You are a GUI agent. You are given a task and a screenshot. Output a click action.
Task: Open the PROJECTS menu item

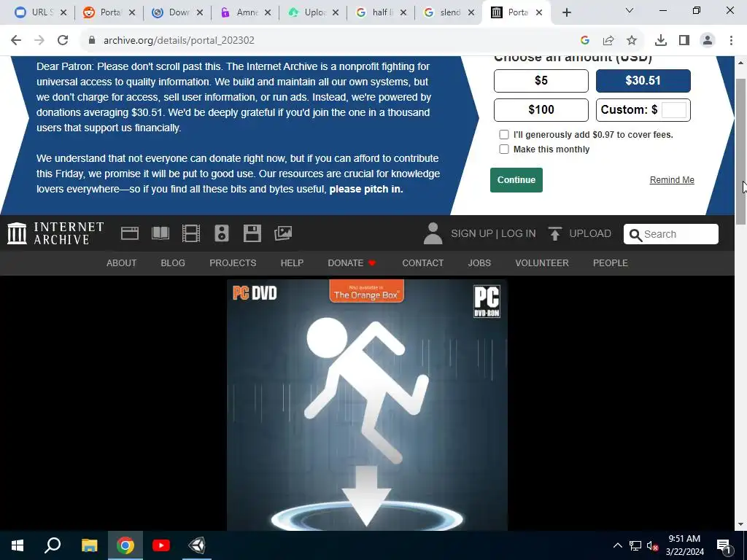pos(233,262)
